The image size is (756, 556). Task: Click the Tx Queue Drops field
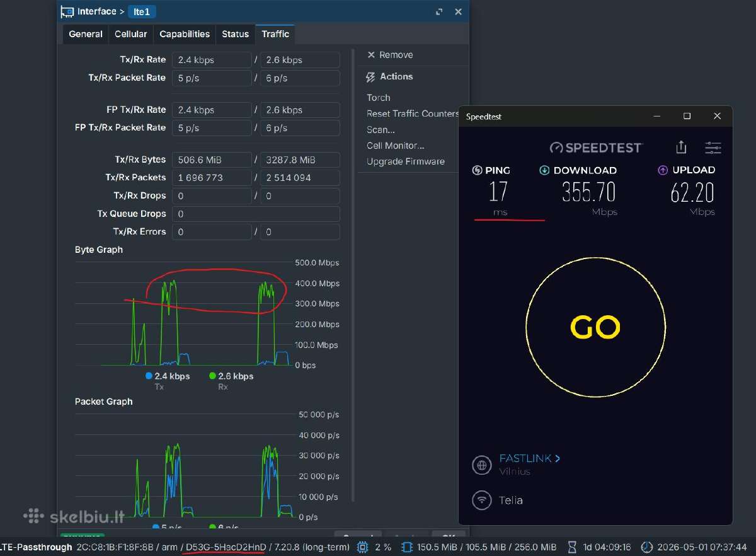point(256,214)
